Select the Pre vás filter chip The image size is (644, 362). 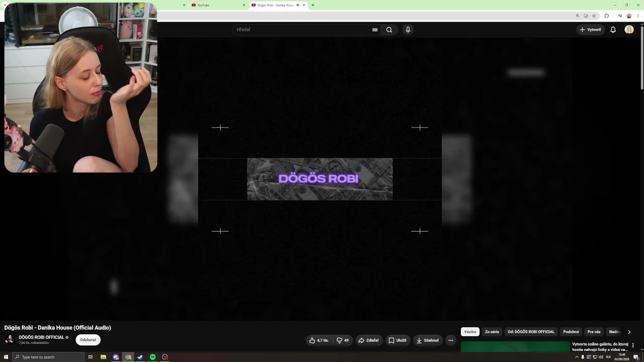(594, 332)
